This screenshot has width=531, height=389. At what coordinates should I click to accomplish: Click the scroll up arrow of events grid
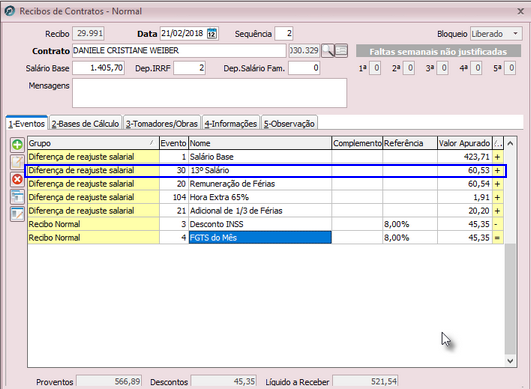coord(510,144)
